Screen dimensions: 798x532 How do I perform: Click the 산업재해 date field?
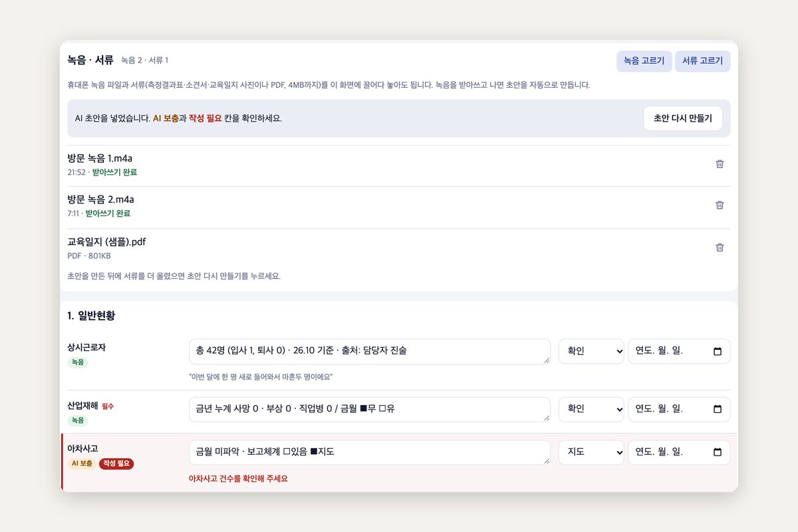click(679, 409)
